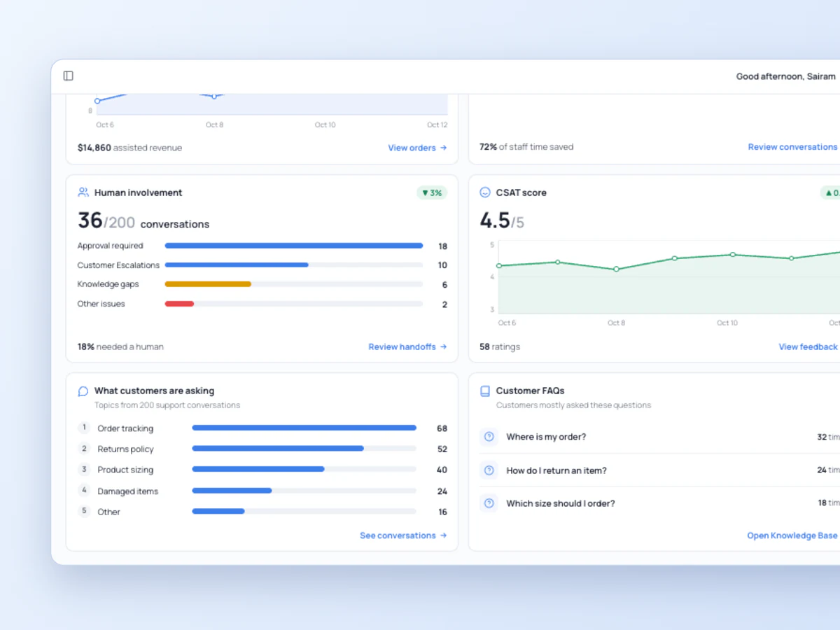Click the Good afternoon, Sairam greeting
This screenshot has width=840, height=630.
pos(786,76)
